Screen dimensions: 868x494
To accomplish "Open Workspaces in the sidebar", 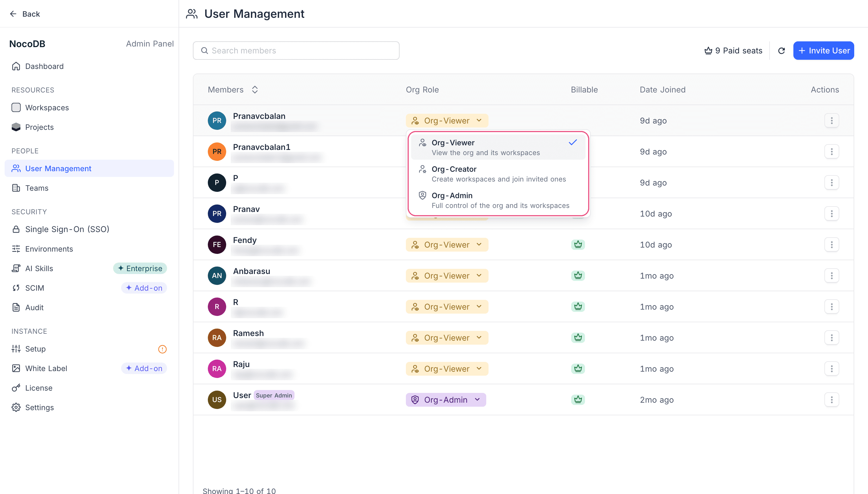I will tap(89, 107).
